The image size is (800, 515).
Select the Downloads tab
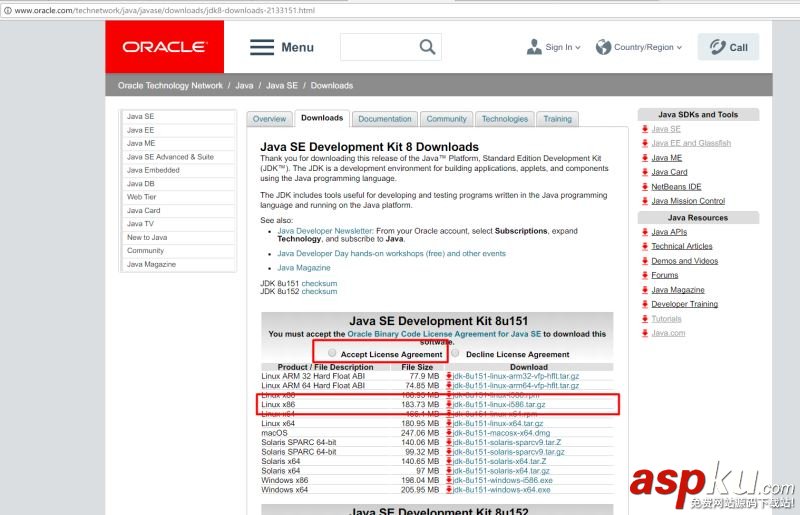point(322,118)
